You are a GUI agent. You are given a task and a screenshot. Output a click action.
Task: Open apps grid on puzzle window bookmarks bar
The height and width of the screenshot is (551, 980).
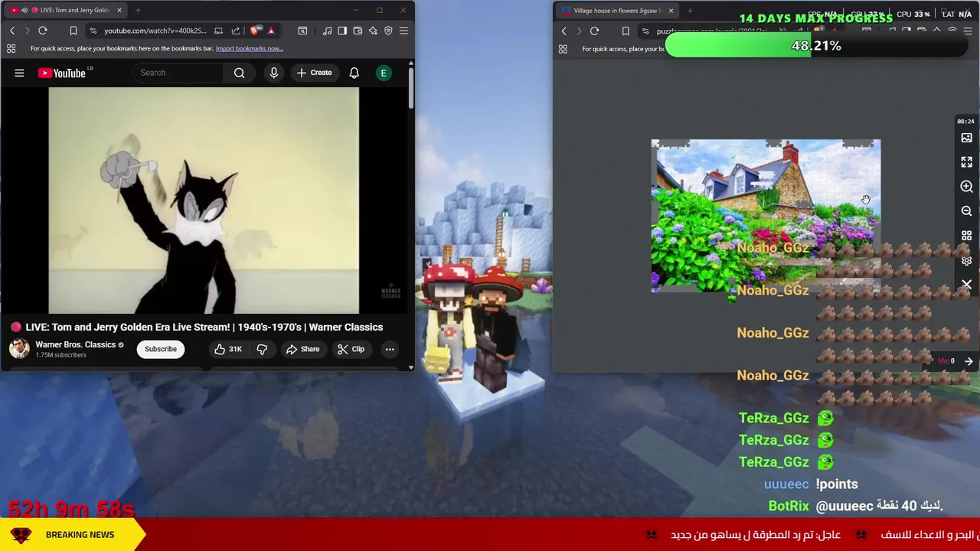click(x=563, y=49)
